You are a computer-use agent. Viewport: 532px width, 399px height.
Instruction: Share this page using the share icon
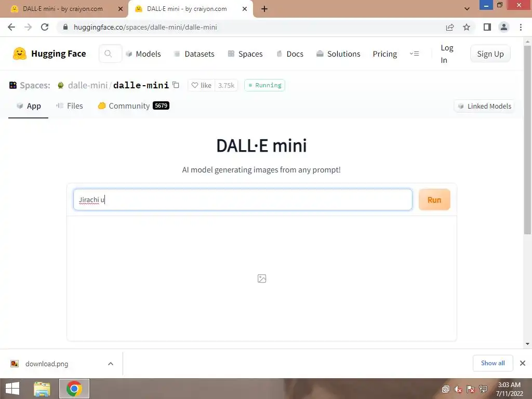450,27
